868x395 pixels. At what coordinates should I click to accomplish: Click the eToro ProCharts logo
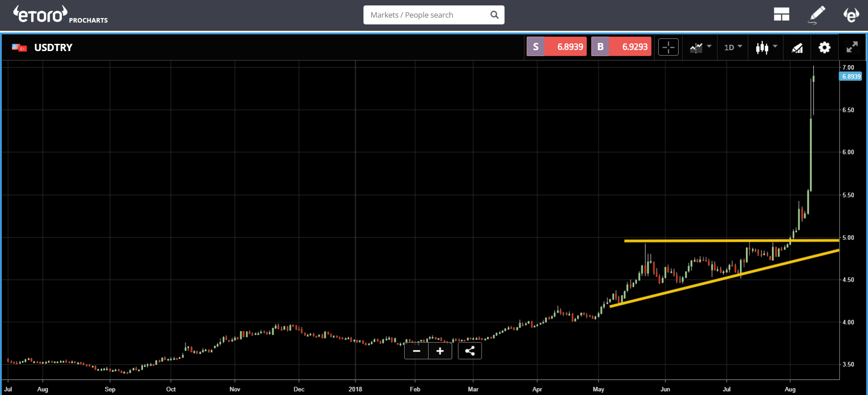pos(60,14)
